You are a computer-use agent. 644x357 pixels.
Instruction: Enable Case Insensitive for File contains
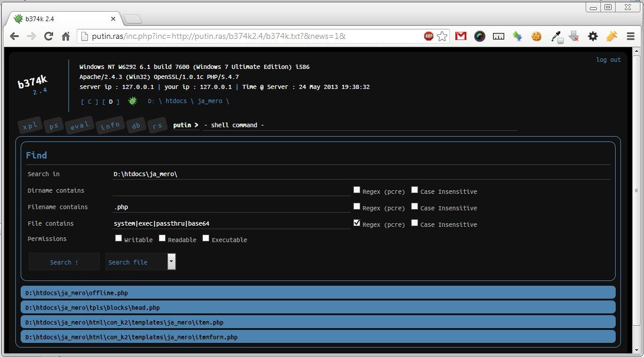point(415,223)
